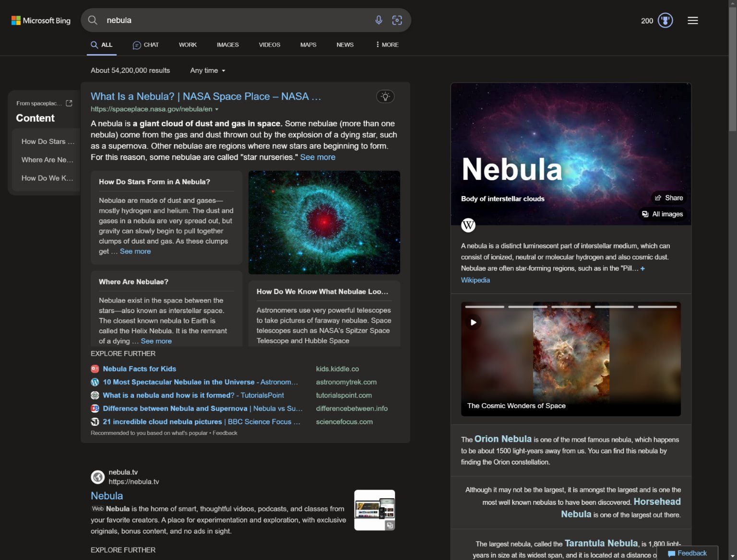
Task: Open spaceplace source external link icon
Action: [x=69, y=103]
